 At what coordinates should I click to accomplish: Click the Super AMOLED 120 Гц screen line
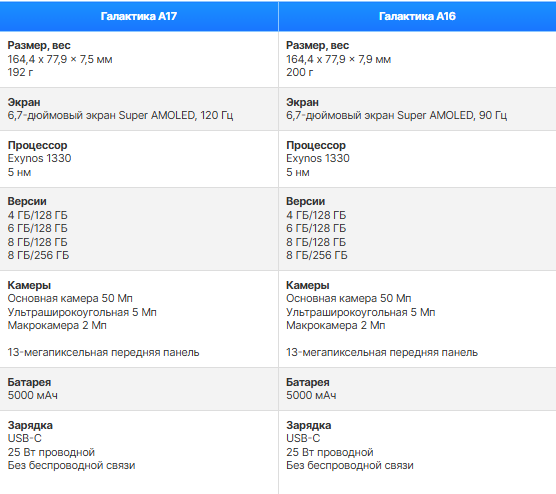click(x=121, y=116)
